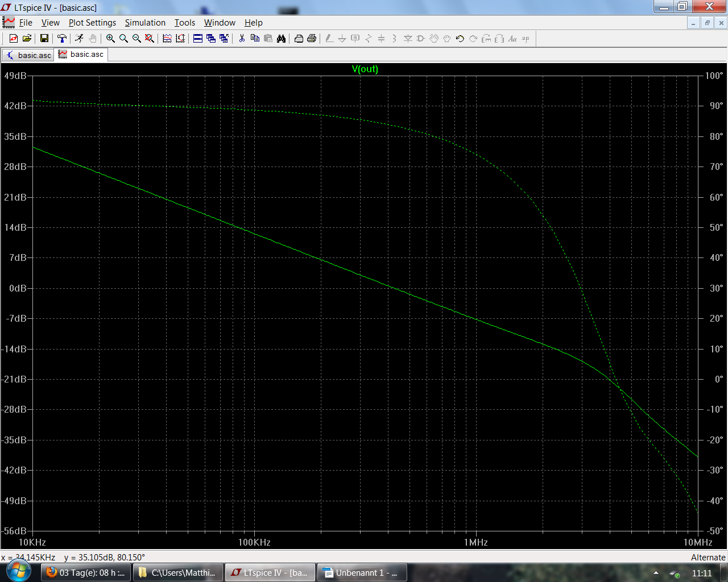Select the Pan zoom magnifier icon
The image size is (728, 582).
tap(123, 39)
